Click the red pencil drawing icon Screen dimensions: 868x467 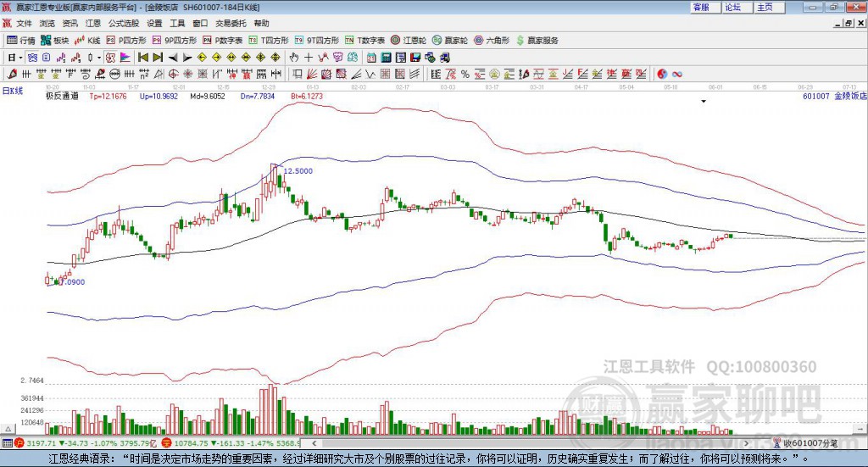12,74
